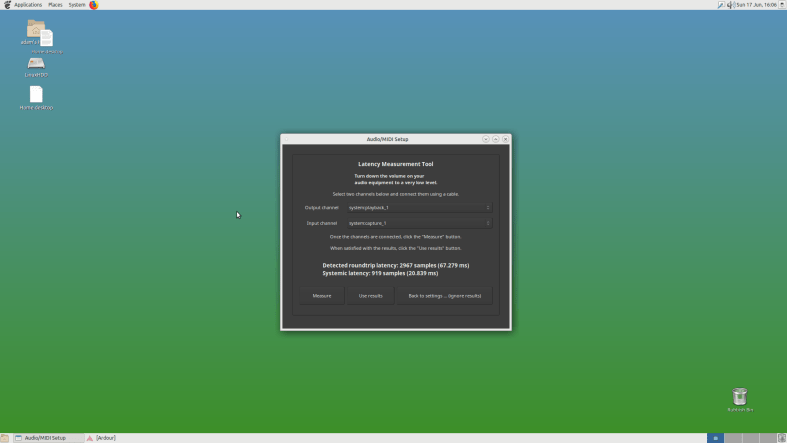Open the LinuxHDD drive icon

coord(36,64)
